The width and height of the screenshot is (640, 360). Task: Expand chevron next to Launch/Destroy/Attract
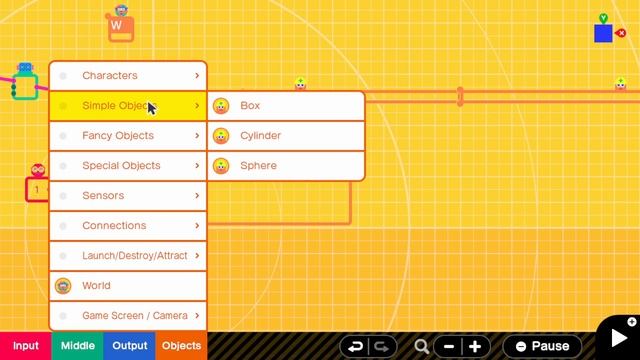pyautogui.click(x=197, y=256)
